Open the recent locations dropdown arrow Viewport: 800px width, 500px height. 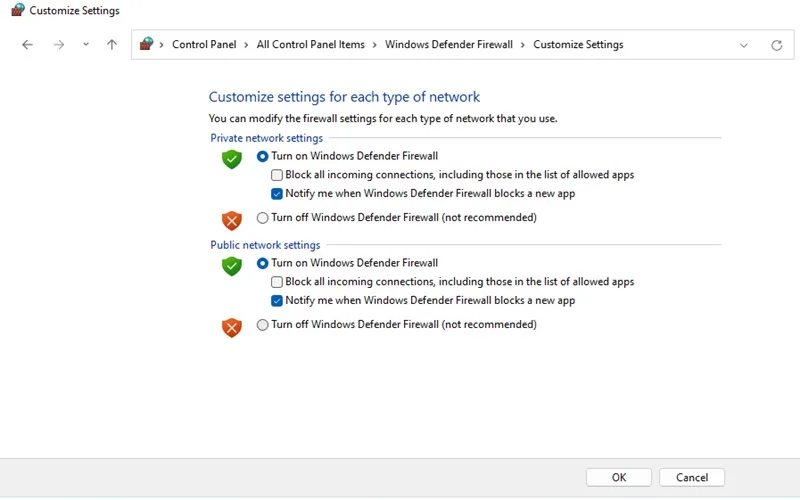click(86, 44)
